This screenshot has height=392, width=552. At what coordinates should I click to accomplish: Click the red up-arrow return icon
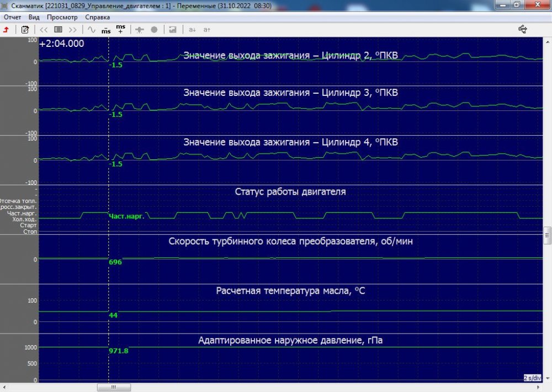pos(6,29)
